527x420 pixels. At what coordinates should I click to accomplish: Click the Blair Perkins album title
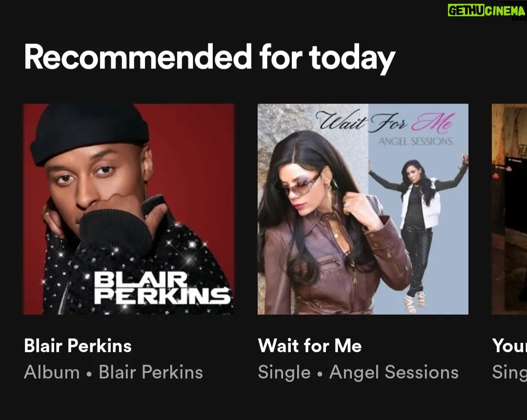click(x=78, y=345)
